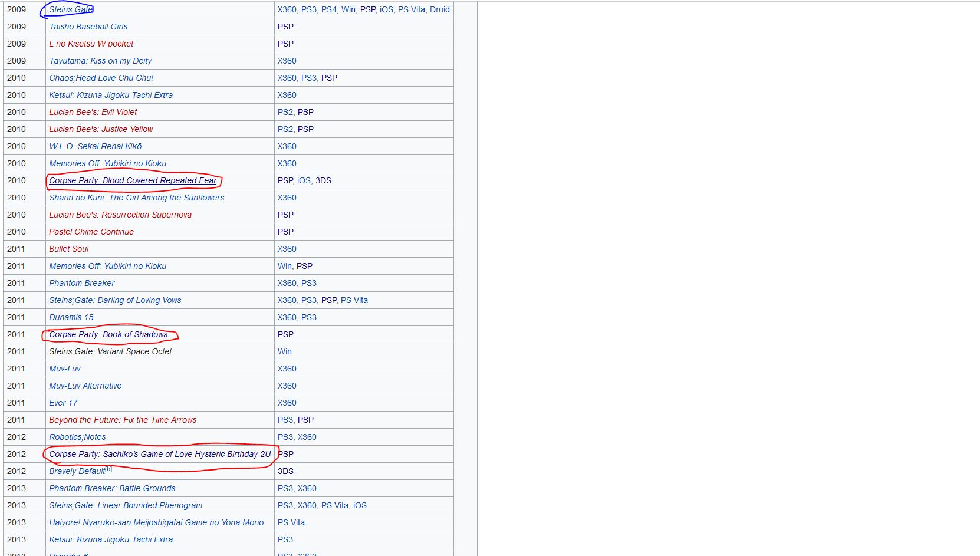Open Steins;Gate: Darling of Loving Vows
Screen dimensions: 980x556
pos(115,300)
